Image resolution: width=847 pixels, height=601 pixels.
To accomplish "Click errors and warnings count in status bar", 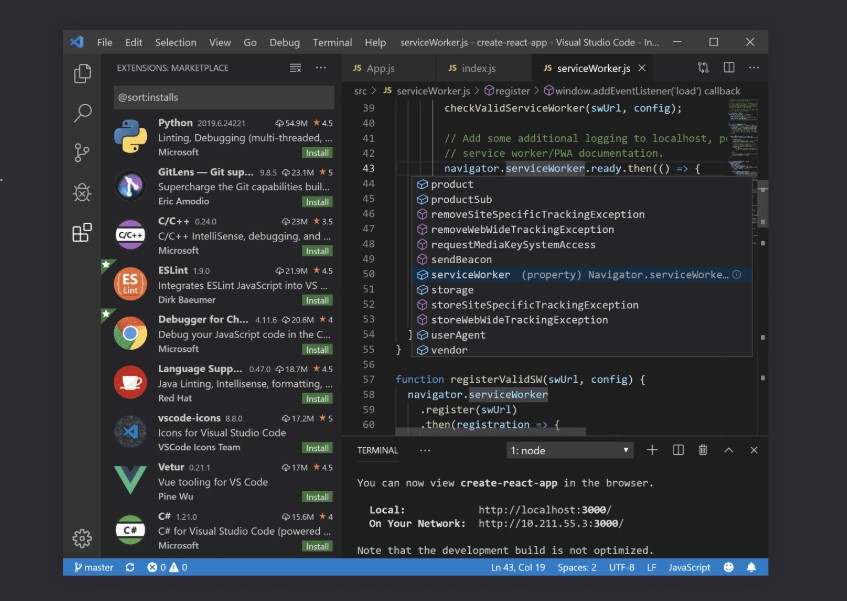I will tap(167, 567).
